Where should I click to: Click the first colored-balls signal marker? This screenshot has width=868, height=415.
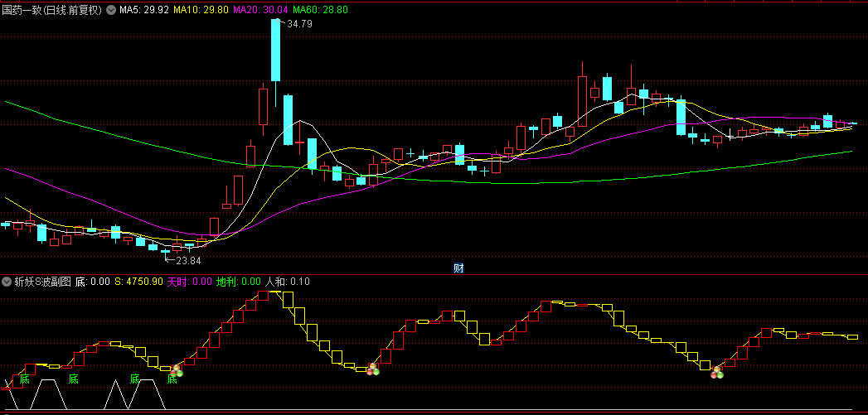[x=176, y=371]
